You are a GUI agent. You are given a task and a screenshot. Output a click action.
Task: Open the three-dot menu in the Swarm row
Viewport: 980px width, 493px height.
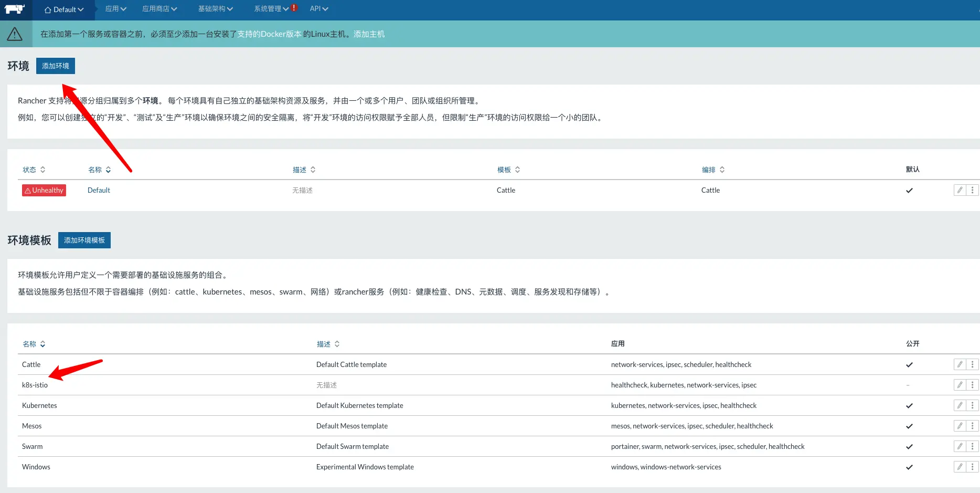(972, 446)
